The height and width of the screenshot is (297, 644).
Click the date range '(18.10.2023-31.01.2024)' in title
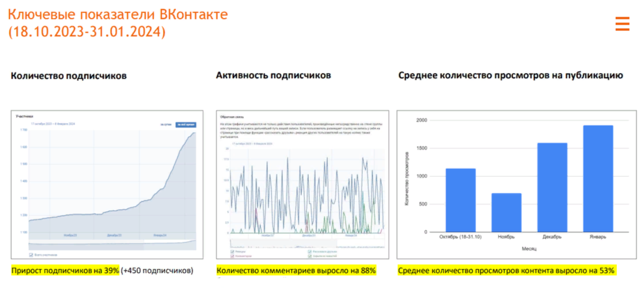(x=87, y=32)
